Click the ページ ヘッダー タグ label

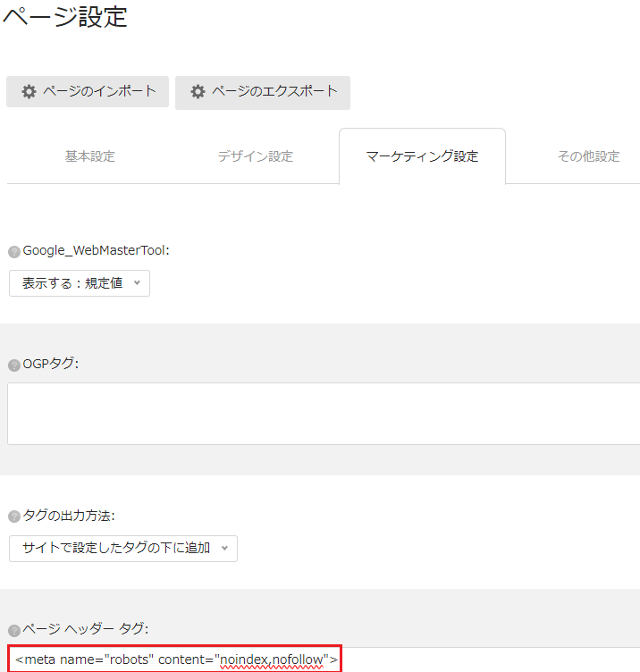(x=85, y=629)
